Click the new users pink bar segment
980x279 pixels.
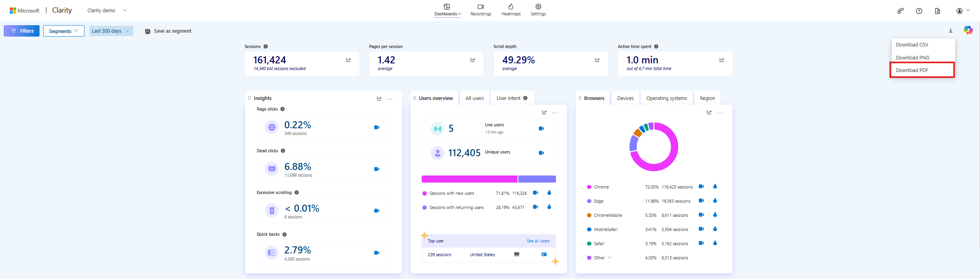[x=470, y=179]
